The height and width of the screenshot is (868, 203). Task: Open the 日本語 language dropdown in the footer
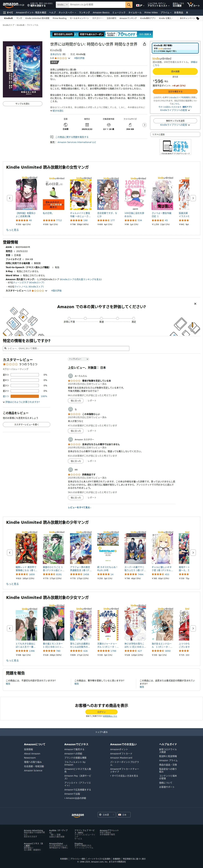[x=106, y=815]
